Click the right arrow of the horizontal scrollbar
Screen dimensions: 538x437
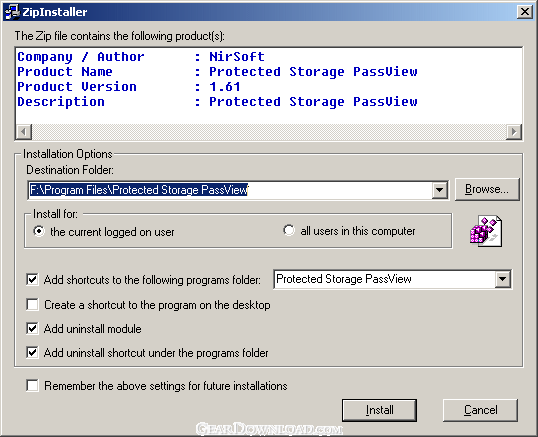pyautogui.click(x=514, y=131)
